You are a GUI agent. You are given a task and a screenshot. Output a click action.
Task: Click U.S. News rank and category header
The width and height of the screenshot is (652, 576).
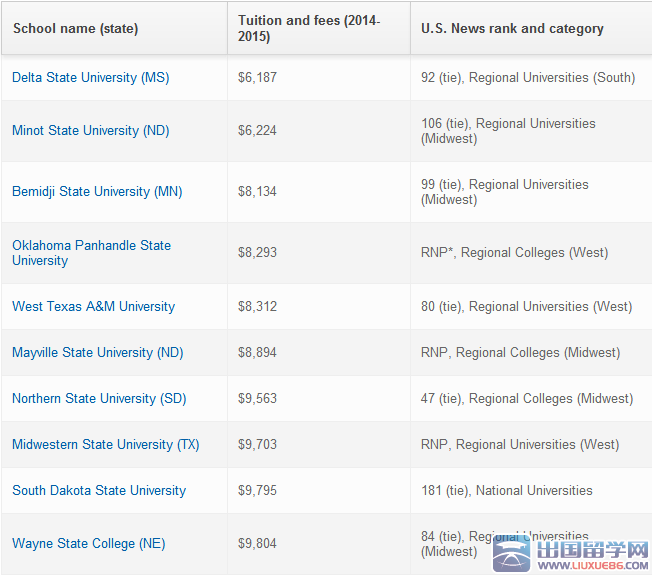tap(512, 28)
